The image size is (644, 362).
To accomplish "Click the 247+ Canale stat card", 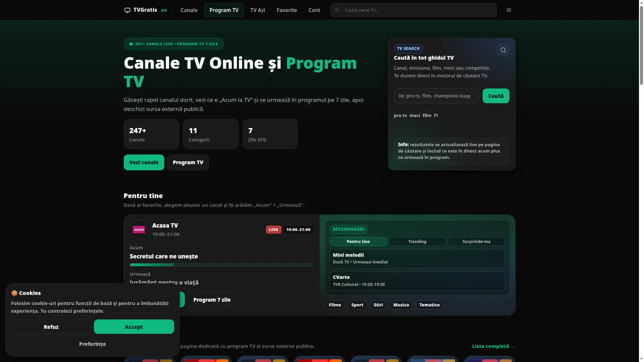I will [151, 134].
